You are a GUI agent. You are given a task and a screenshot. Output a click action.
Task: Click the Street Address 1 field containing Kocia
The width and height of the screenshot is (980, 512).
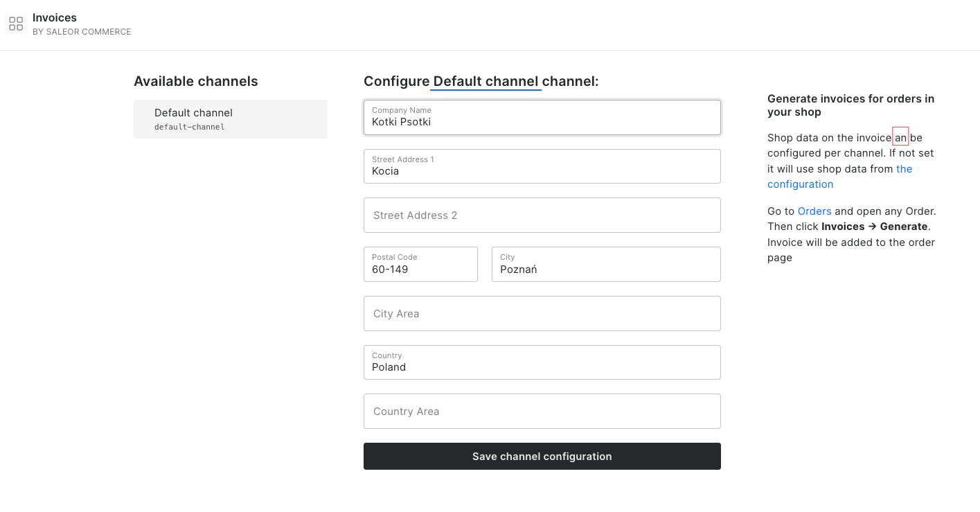[x=542, y=170]
